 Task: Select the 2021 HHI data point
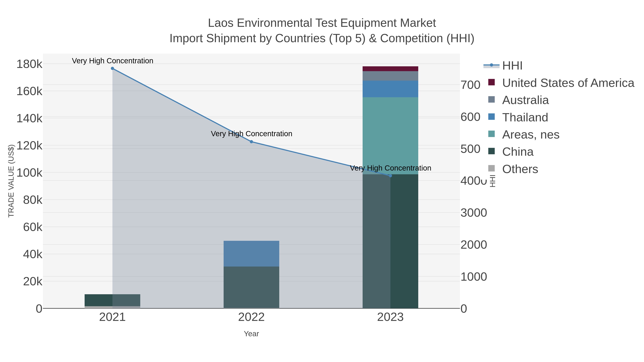[113, 68]
